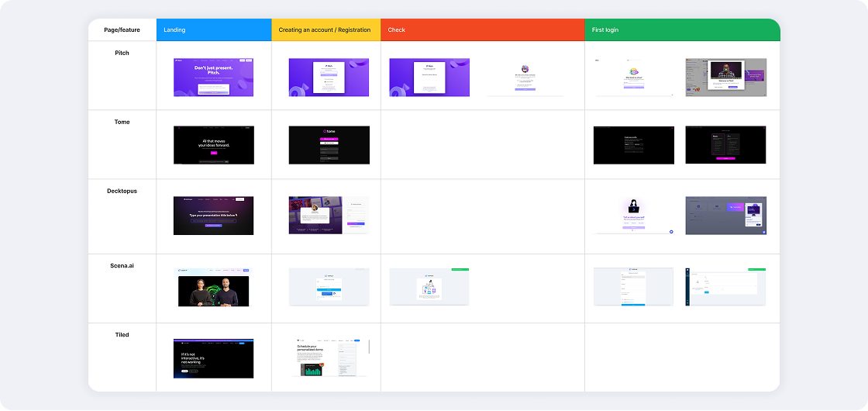Click the "Tiled" row label
868x411 pixels.
click(122, 334)
